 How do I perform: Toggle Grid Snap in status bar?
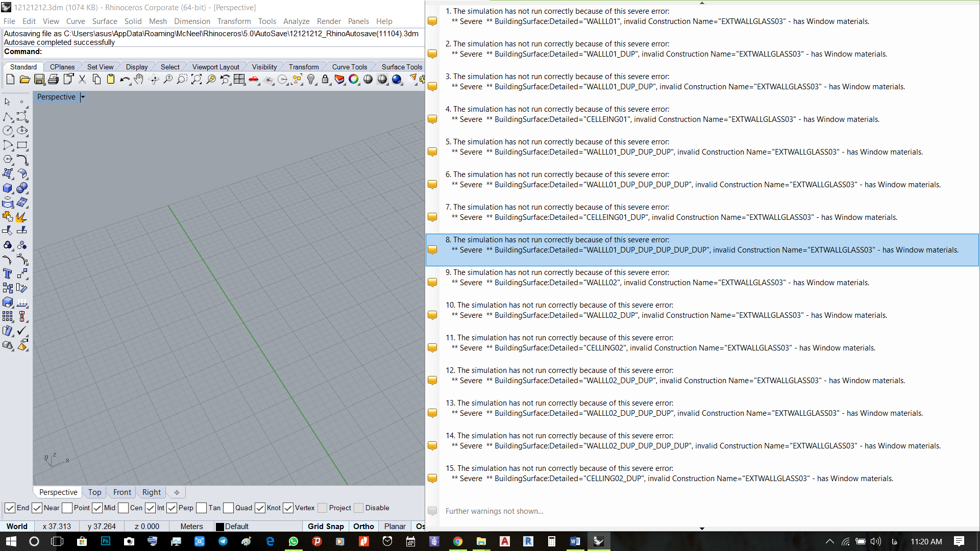[326, 527]
